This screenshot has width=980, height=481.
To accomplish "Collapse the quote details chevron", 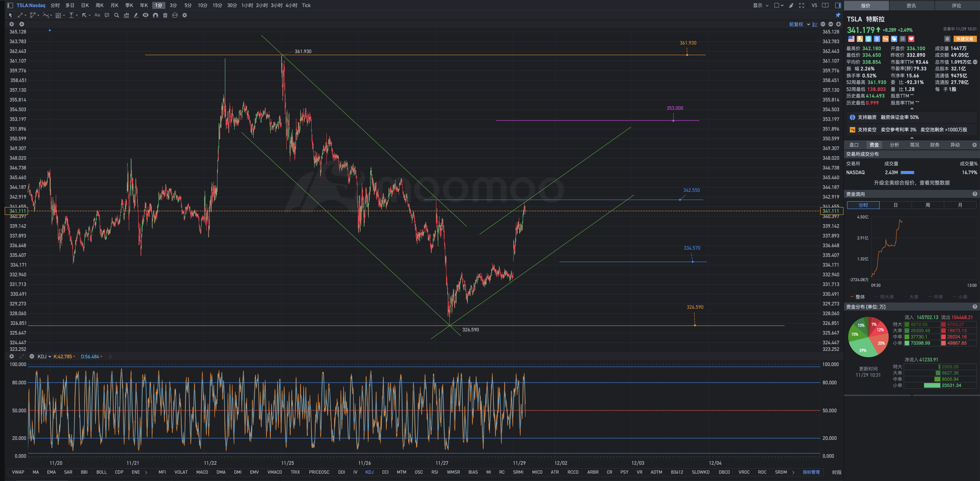I will (912, 109).
